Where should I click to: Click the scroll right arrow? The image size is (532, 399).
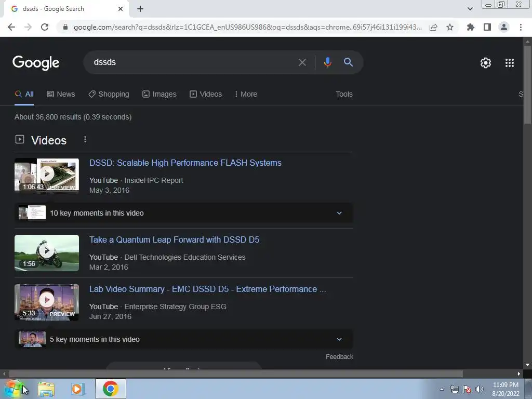point(519,374)
